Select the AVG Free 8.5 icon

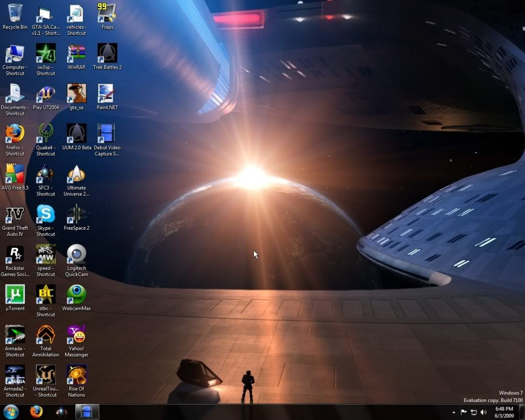point(15,174)
